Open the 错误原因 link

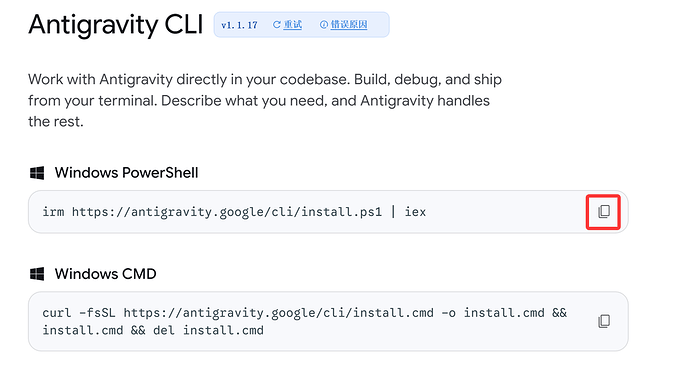(349, 25)
